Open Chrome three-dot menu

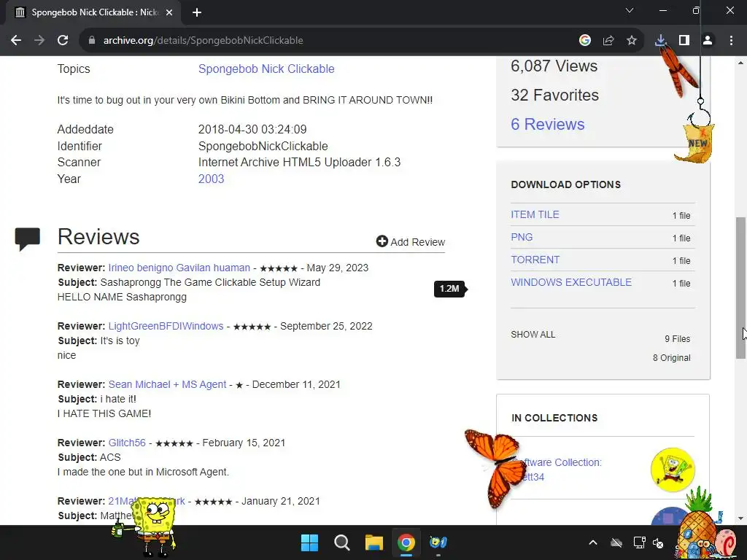point(731,41)
